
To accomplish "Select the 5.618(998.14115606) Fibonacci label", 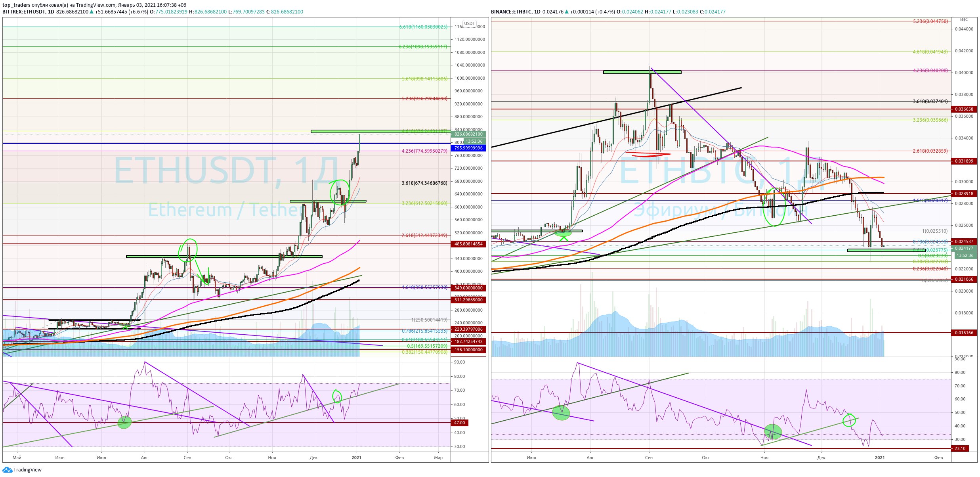I will (x=425, y=79).
